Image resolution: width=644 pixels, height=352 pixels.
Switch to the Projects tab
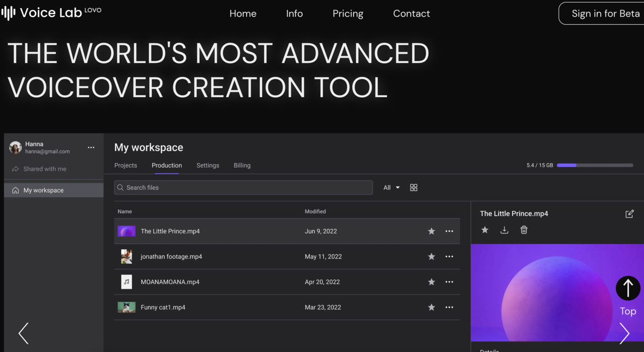click(x=126, y=165)
